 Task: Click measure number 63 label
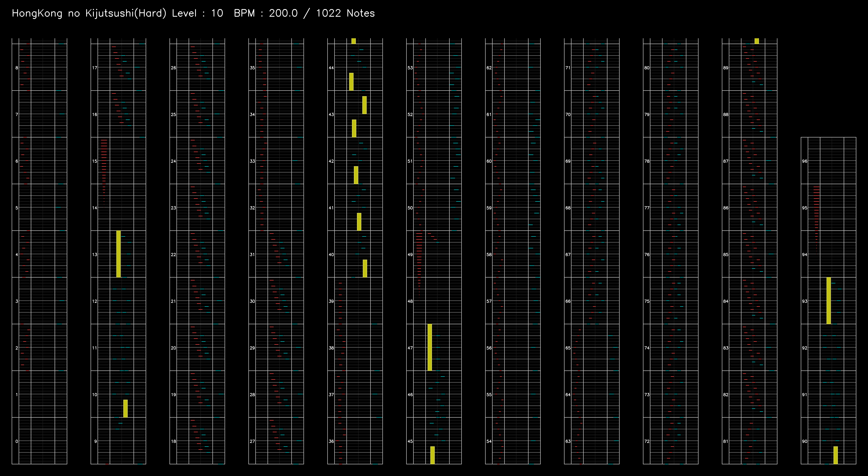tap(568, 441)
